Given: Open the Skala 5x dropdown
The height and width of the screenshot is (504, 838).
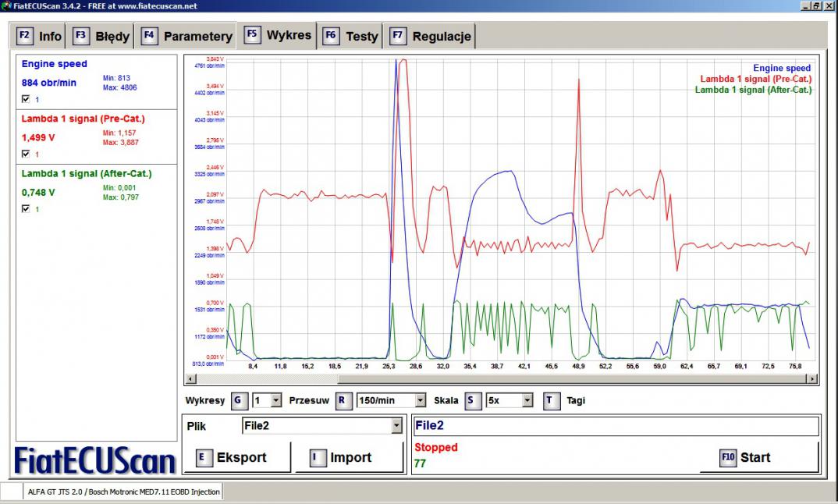Looking at the screenshot, I should pos(527,400).
